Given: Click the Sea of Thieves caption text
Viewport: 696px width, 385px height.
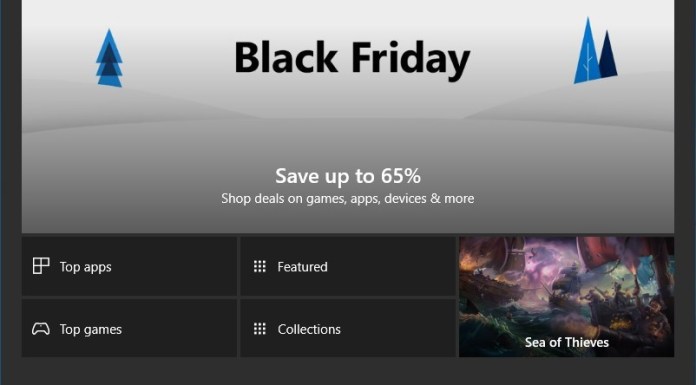Looking at the screenshot, I should coord(567,342).
